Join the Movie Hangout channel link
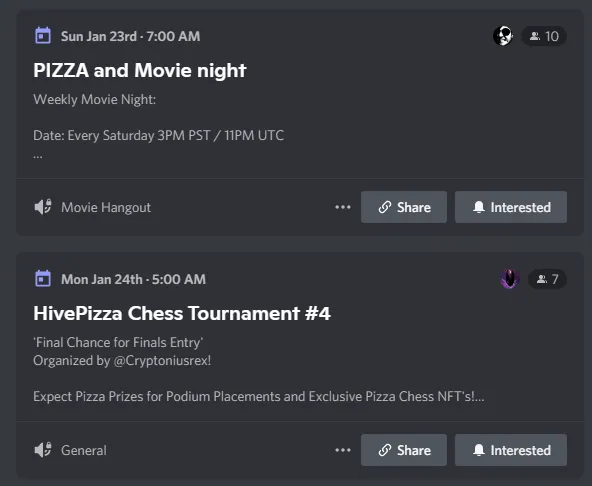The width and height of the screenshot is (592, 486). tap(106, 207)
